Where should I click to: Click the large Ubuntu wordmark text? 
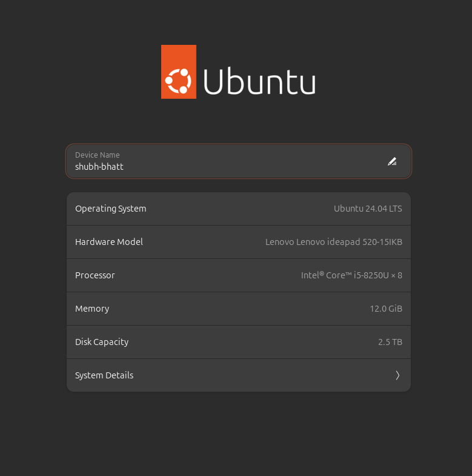point(259,81)
